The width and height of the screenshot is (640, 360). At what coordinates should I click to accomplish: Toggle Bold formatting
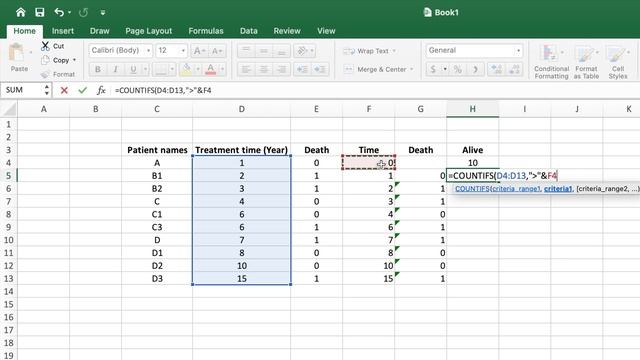pos(98,69)
